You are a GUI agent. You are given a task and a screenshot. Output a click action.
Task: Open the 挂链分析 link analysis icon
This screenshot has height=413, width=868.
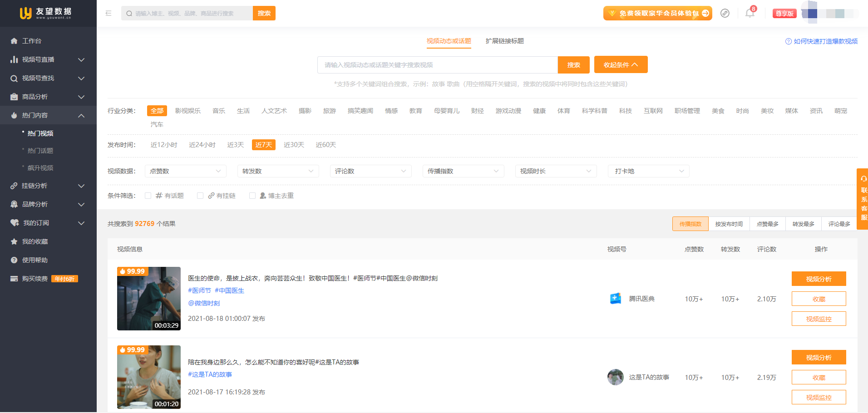tap(15, 186)
